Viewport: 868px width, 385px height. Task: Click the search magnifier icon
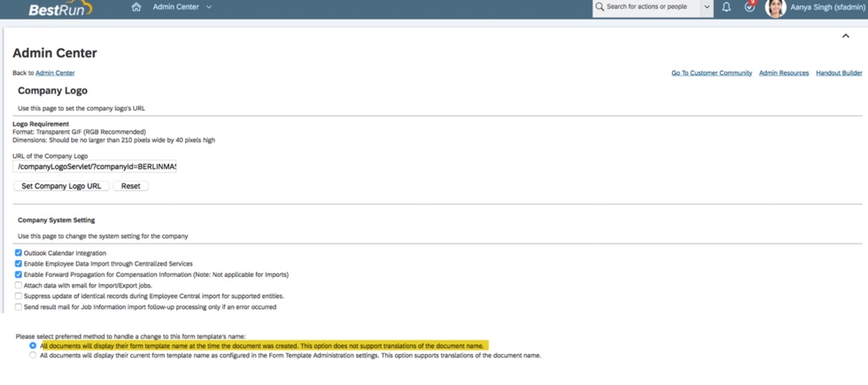600,7
